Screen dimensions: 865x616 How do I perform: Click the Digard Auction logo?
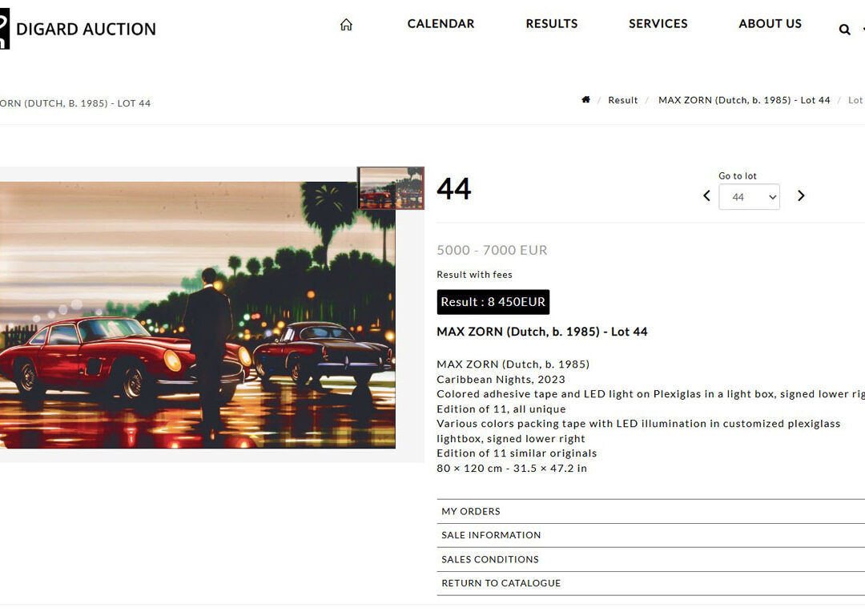click(78, 29)
